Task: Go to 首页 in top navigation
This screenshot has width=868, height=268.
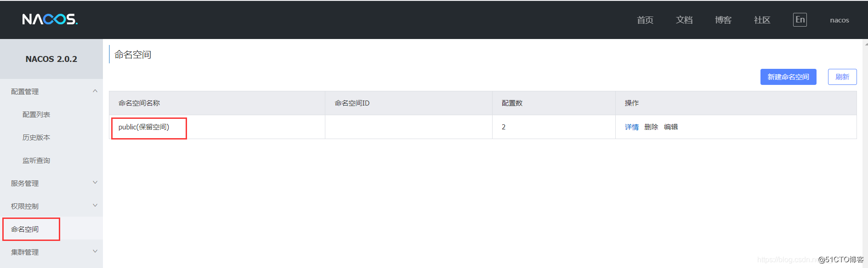Action: tap(645, 20)
